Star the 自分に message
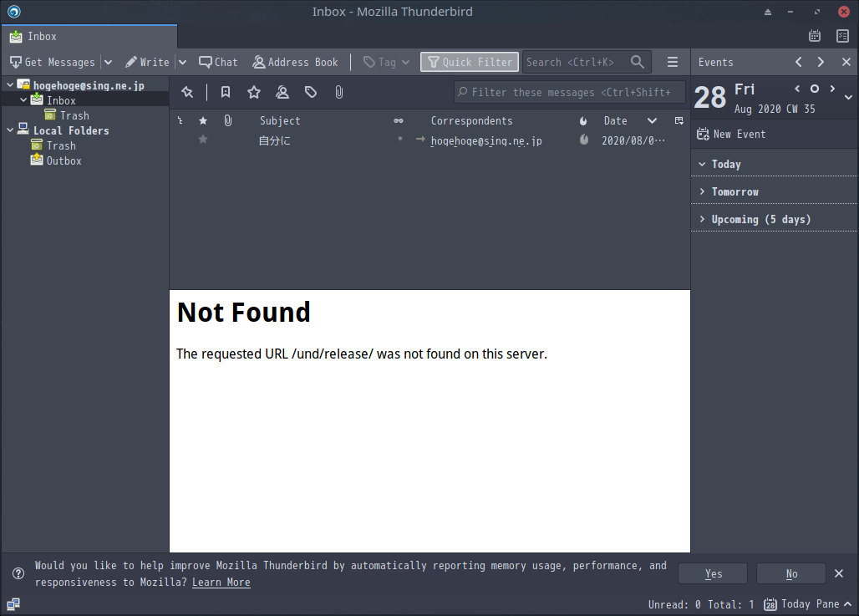Image resolution: width=859 pixels, height=616 pixels. point(203,140)
